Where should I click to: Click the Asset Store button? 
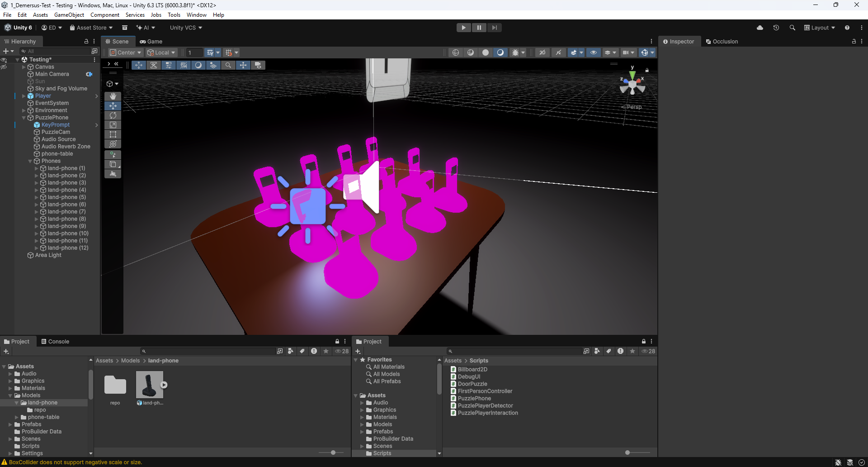pos(91,28)
